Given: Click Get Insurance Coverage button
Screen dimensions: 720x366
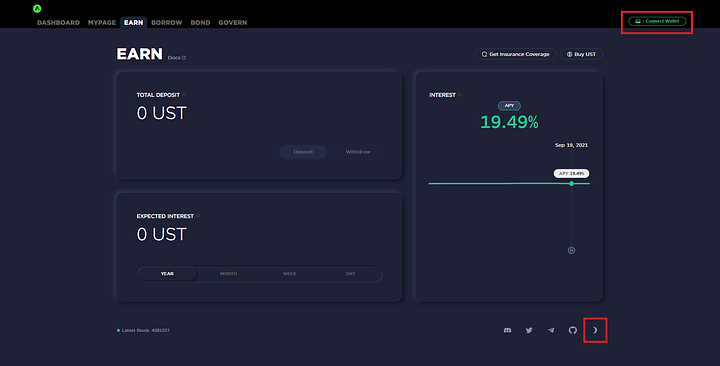Looking at the screenshot, I should 515,54.
